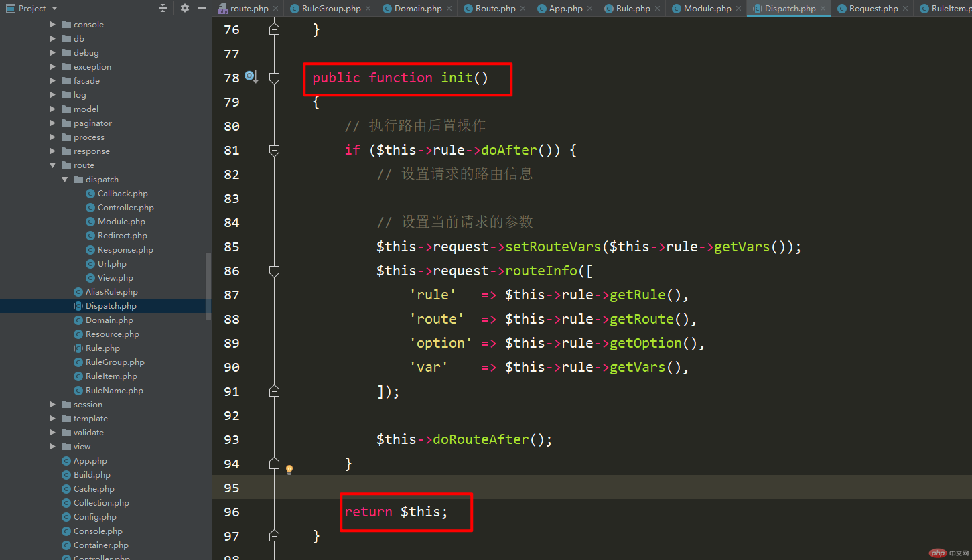Expand the exception folder
972x560 pixels.
click(x=53, y=66)
